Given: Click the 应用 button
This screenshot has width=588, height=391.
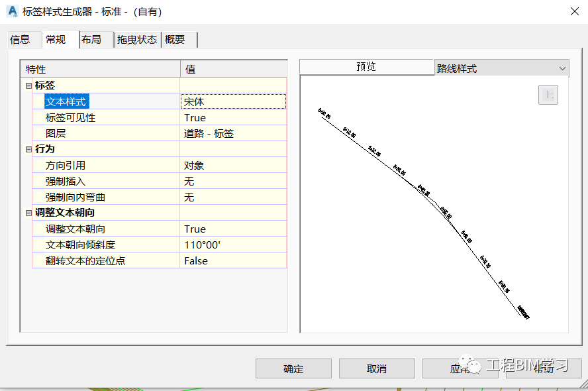Looking at the screenshot, I should coord(460,368).
